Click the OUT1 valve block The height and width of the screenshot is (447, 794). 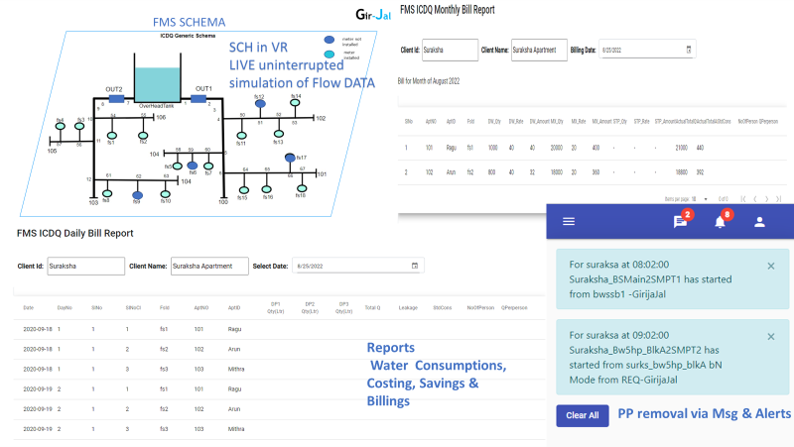click(x=198, y=99)
